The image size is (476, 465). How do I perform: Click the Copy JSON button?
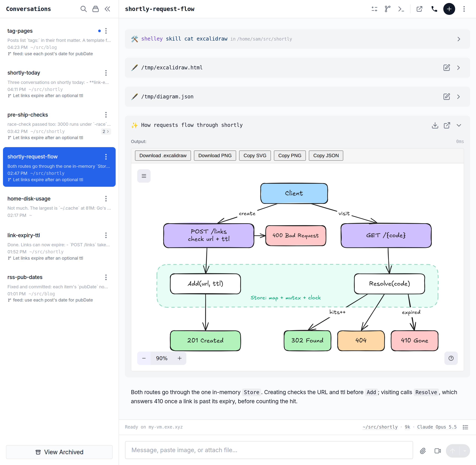(x=326, y=155)
